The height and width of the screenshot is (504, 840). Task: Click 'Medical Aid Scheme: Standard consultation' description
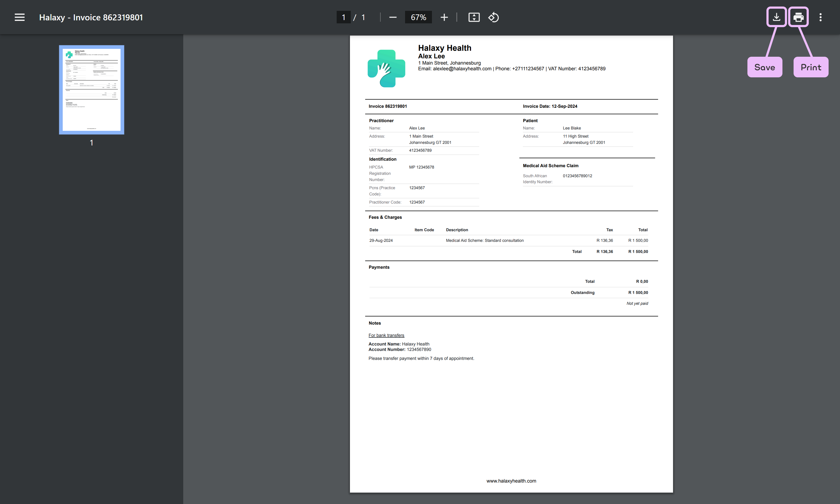(485, 240)
